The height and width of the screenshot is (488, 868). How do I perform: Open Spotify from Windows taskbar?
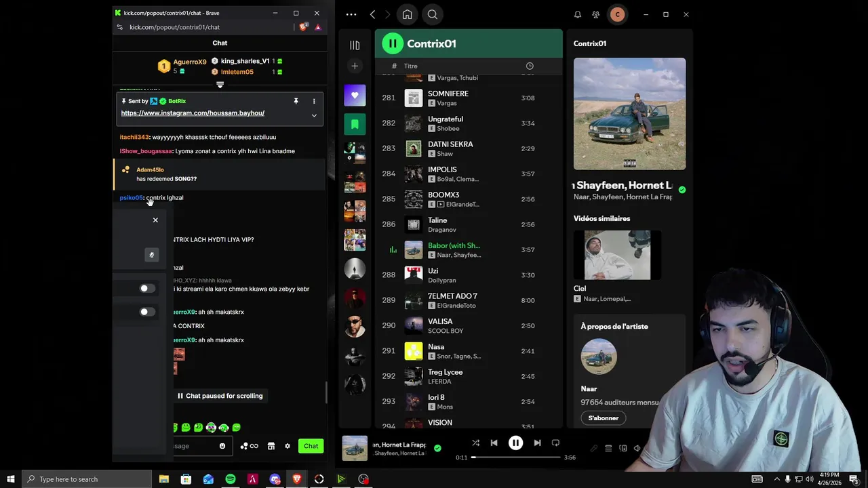coord(231,479)
